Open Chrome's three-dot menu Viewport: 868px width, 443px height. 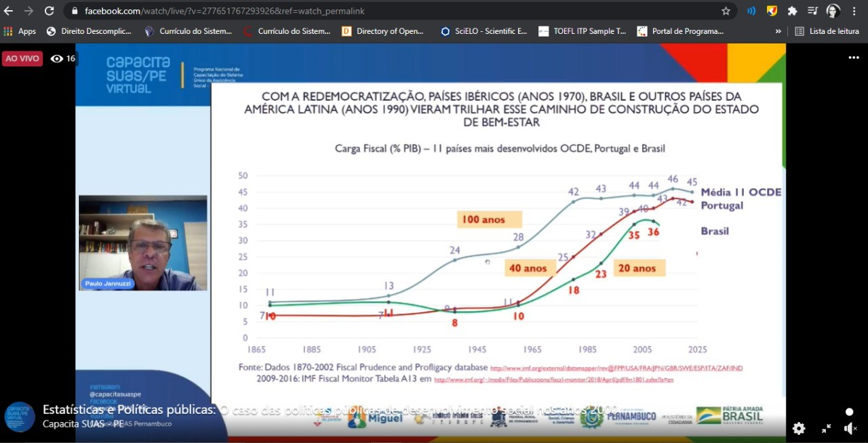click(854, 11)
